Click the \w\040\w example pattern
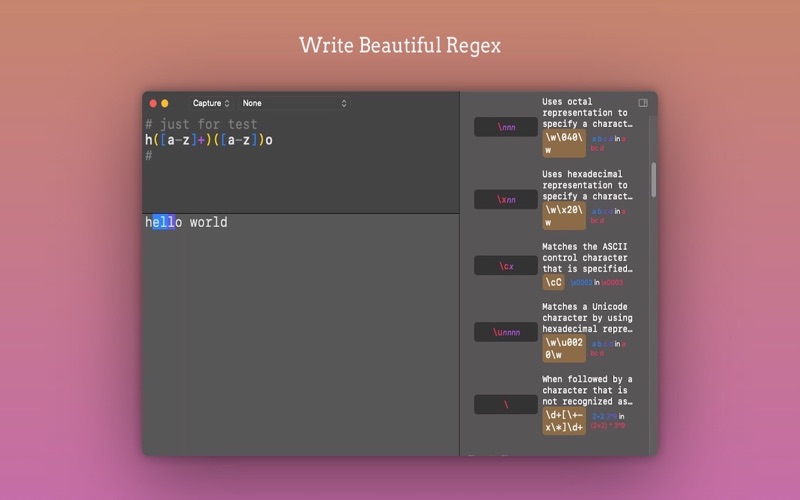The height and width of the screenshot is (500, 800). click(564, 143)
